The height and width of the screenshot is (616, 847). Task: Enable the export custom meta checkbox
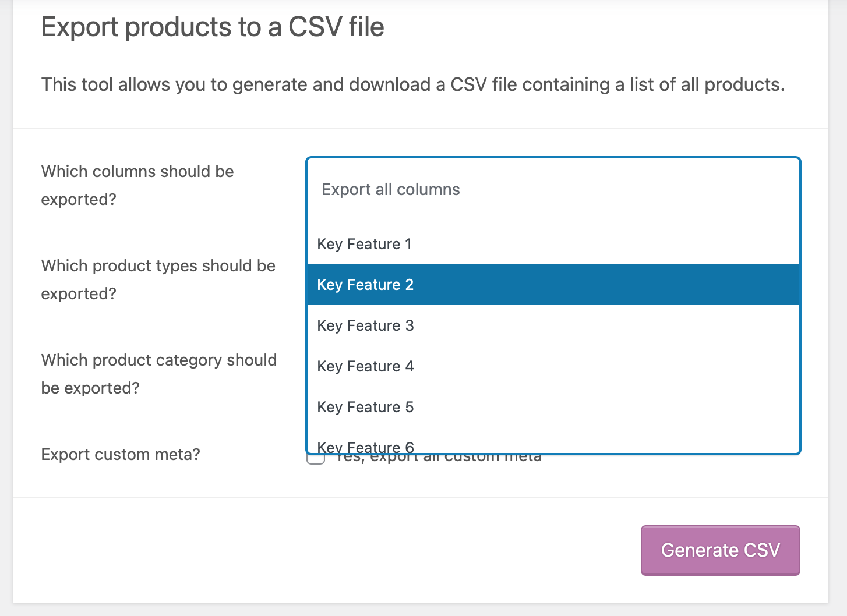point(315,459)
